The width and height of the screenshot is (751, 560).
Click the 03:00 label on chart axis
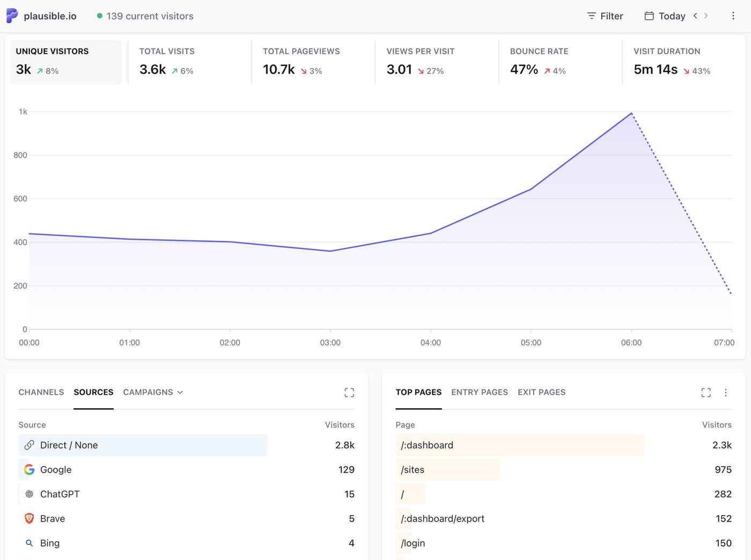[x=330, y=343]
